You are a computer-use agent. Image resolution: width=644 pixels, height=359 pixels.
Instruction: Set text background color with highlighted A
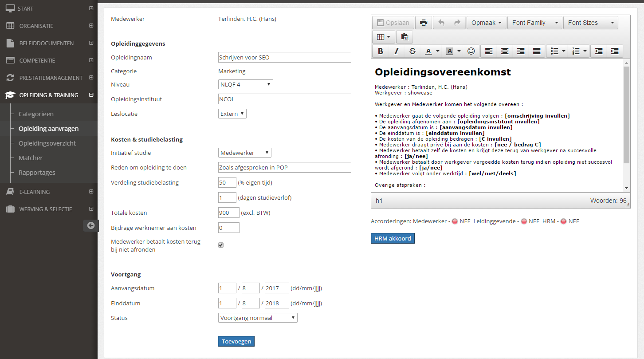[449, 51]
